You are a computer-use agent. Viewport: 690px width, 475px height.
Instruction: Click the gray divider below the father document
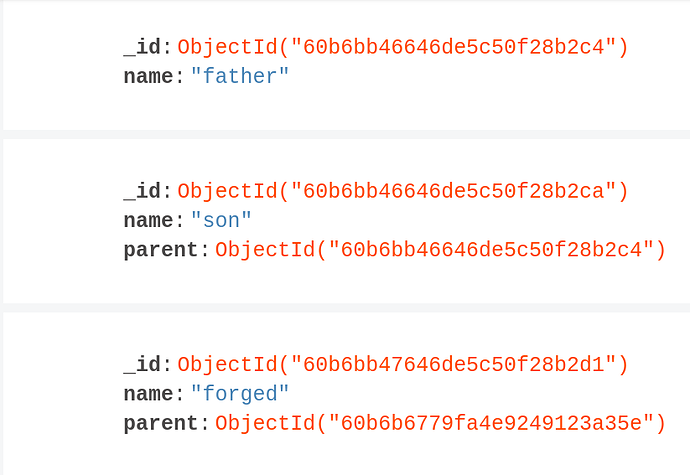(x=345, y=134)
